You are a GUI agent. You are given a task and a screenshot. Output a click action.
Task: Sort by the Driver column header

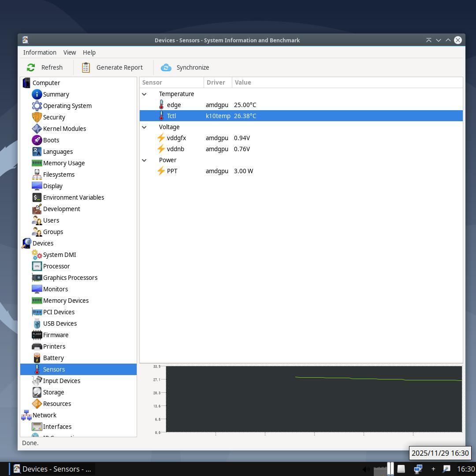pos(216,82)
